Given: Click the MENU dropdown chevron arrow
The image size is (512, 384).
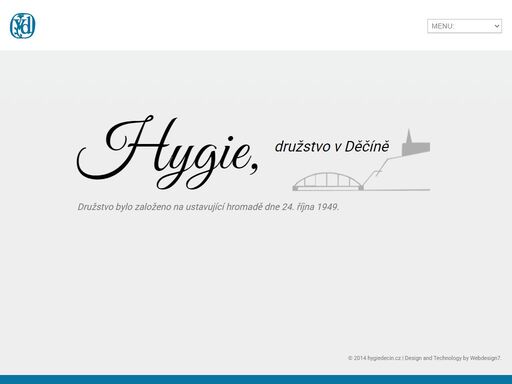Looking at the screenshot, I should 497,26.
